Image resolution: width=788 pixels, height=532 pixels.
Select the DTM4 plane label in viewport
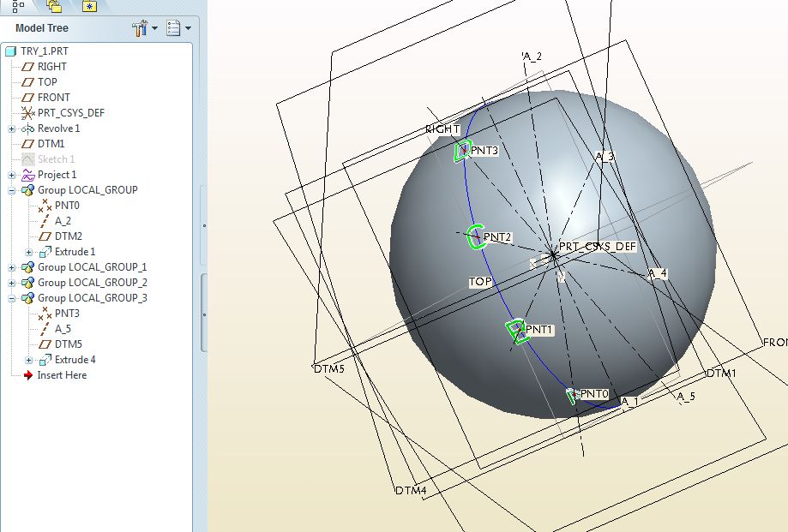411,490
